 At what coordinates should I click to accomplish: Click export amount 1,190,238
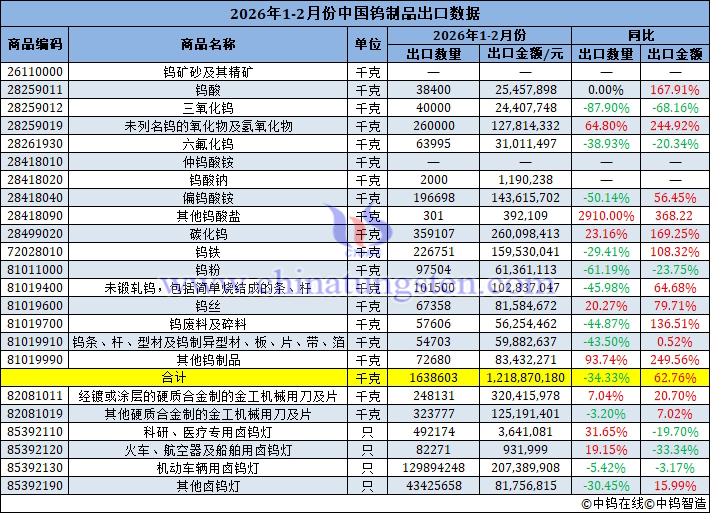coord(525,180)
